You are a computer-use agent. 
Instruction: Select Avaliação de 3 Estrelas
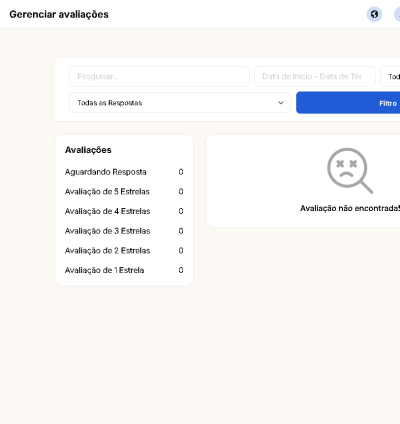pyautogui.click(x=124, y=231)
